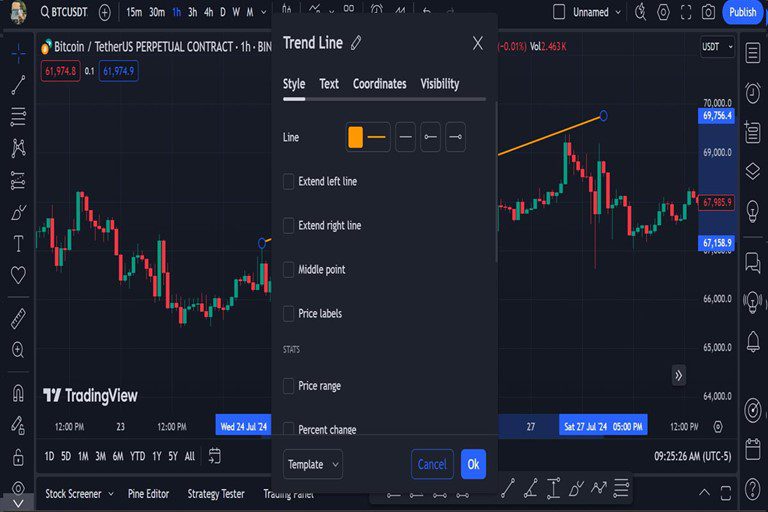Add symbol to compare with plus icon
The height and width of the screenshot is (512, 768).
[x=104, y=12]
